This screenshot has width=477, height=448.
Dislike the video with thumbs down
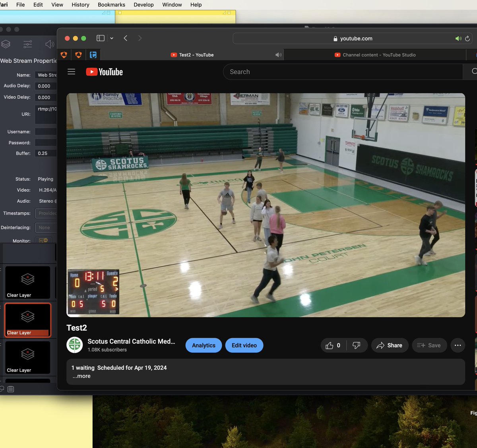click(x=357, y=345)
